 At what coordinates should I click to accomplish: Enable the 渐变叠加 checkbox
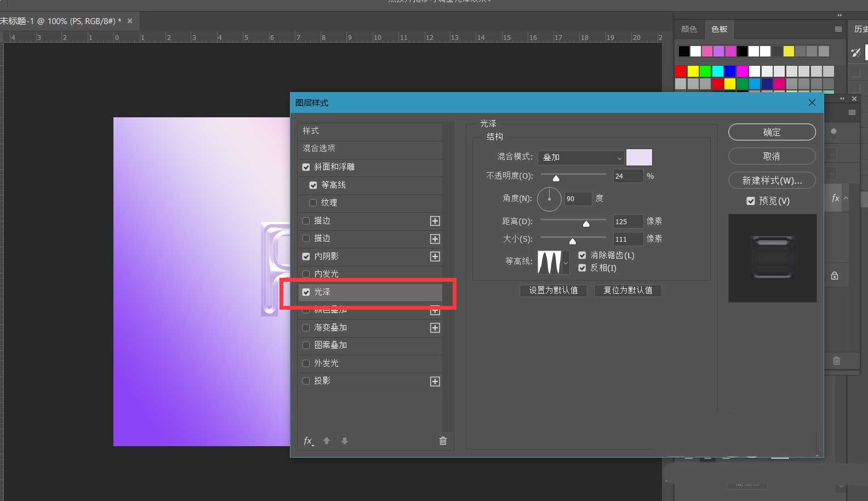(306, 328)
